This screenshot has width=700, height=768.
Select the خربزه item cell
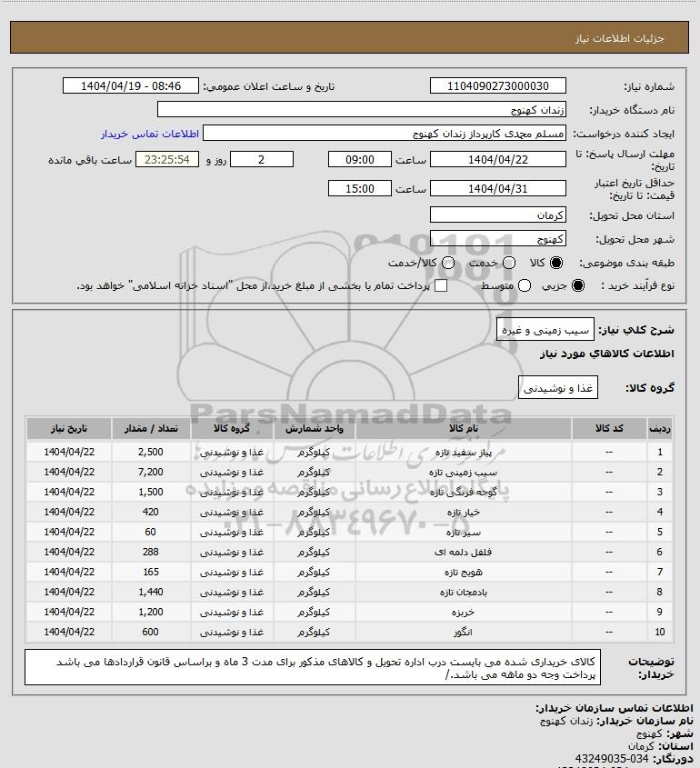(464, 613)
